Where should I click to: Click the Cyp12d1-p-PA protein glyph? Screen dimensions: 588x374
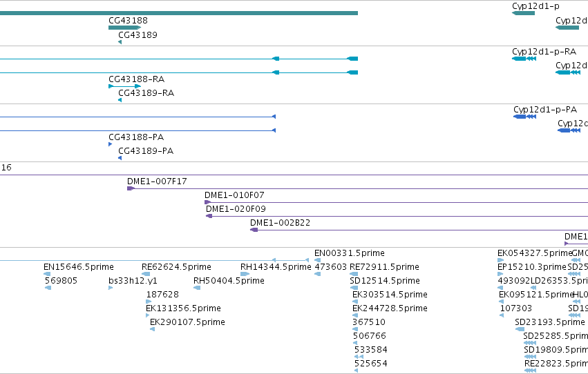(524, 117)
